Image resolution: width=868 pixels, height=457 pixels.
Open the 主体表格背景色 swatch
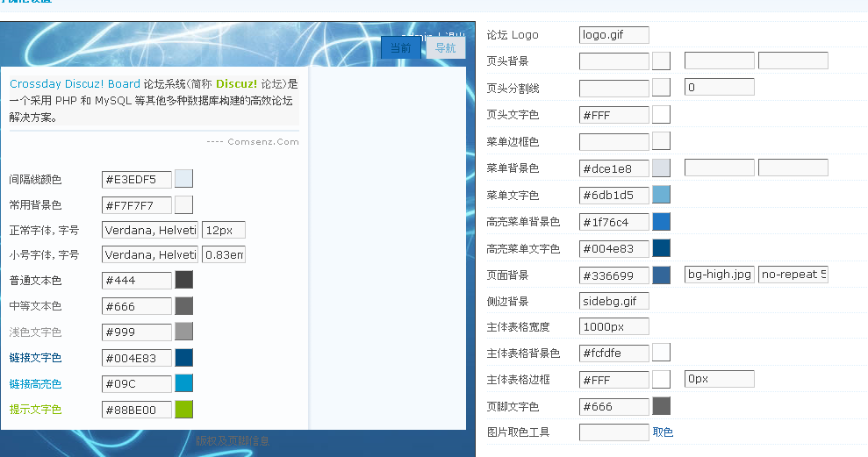[661, 352]
